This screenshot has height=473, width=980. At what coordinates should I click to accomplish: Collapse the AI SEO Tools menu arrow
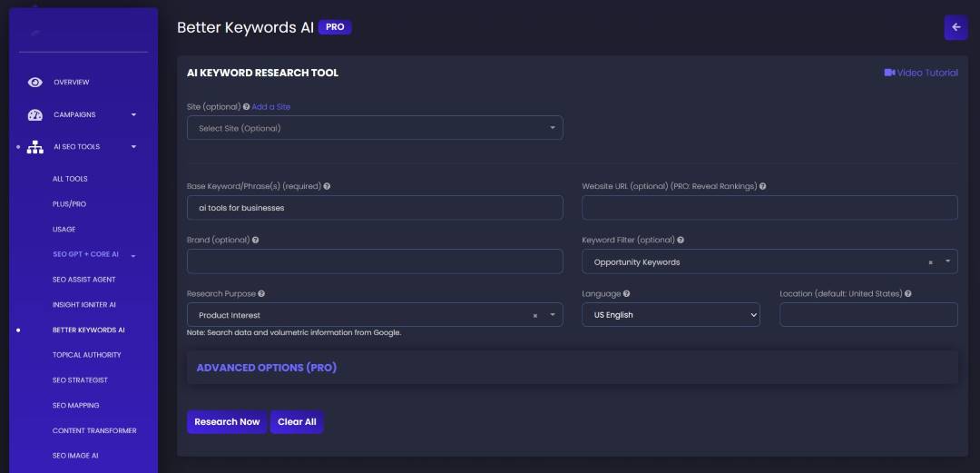[133, 147]
